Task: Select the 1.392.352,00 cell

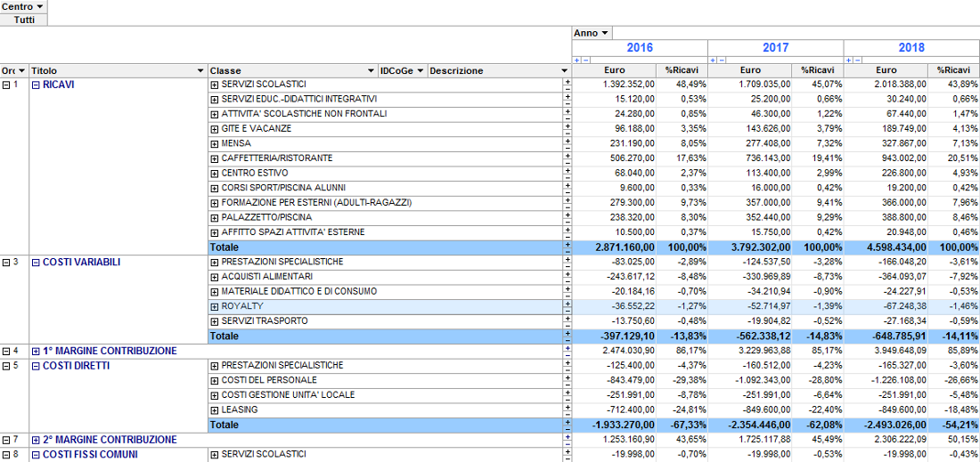Action: [x=614, y=85]
